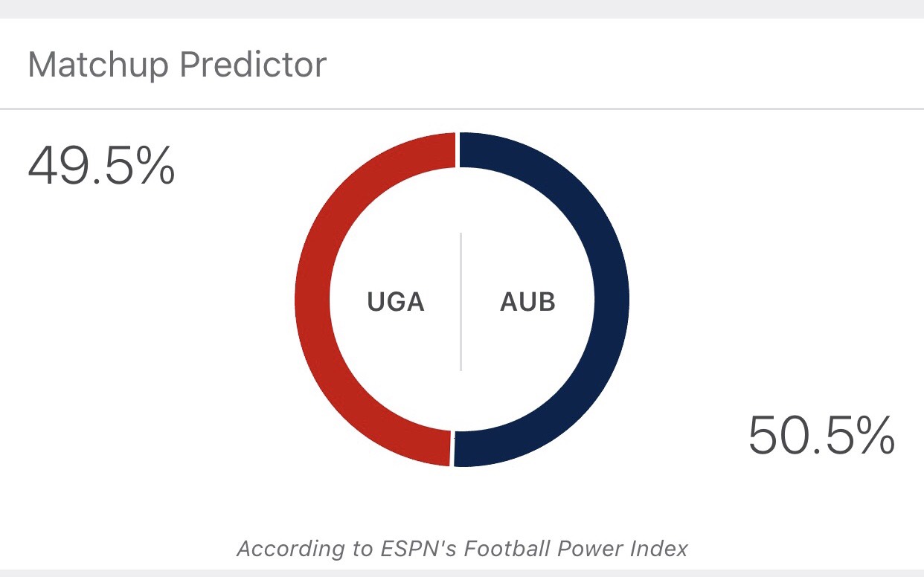Click the word Matchup in the title
The width and height of the screenshot is (924, 577).
tap(98, 65)
